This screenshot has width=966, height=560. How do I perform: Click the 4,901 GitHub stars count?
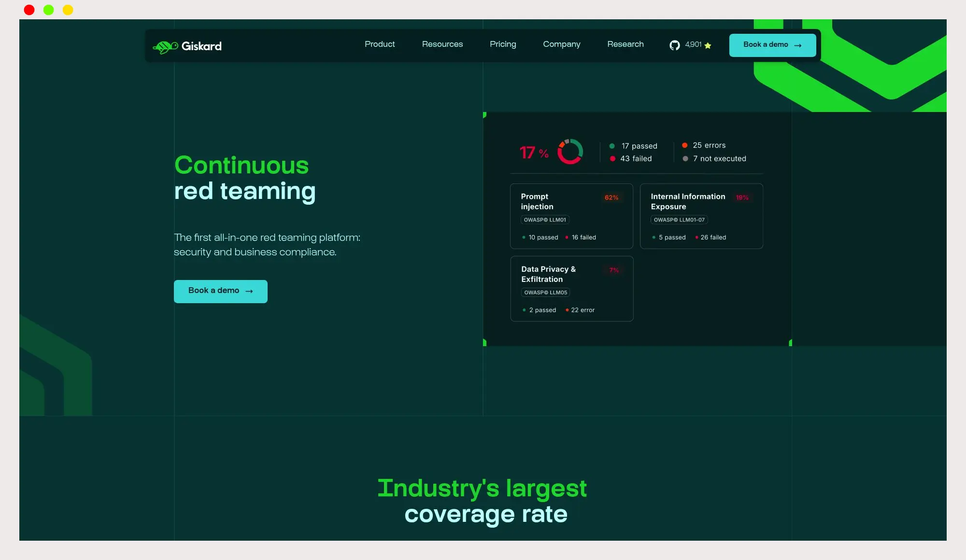[x=693, y=44]
